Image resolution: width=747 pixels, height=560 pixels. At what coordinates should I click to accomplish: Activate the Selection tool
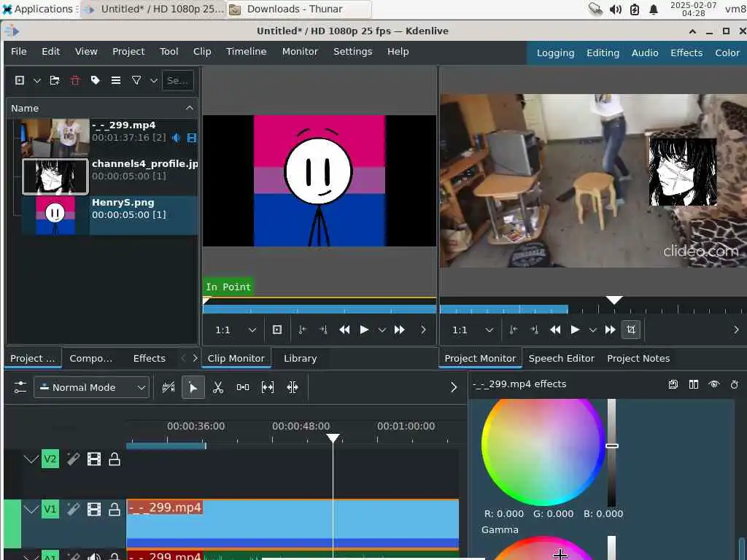click(193, 387)
